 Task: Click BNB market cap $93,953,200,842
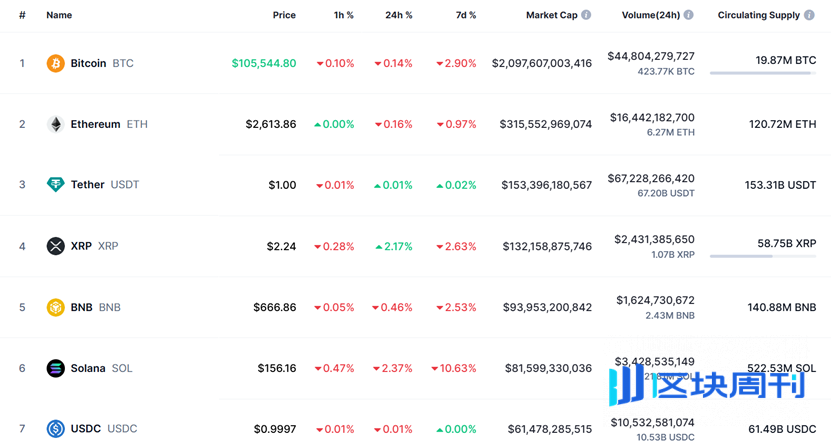(547, 307)
